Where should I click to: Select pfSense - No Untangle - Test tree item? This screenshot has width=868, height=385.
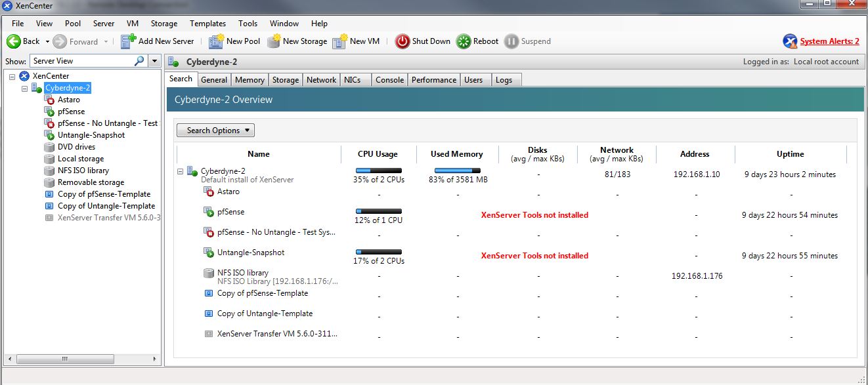(x=108, y=123)
